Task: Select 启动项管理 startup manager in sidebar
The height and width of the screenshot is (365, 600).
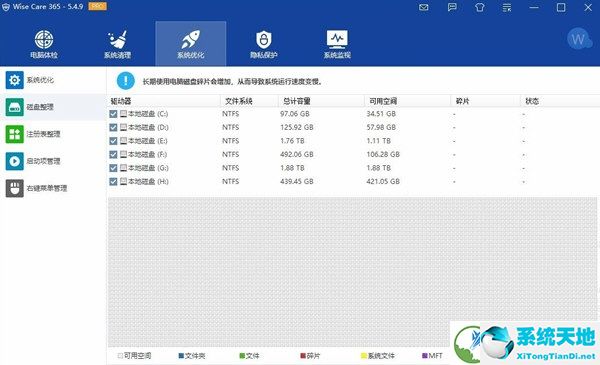Action: pyautogui.click(x=53, y=161)
